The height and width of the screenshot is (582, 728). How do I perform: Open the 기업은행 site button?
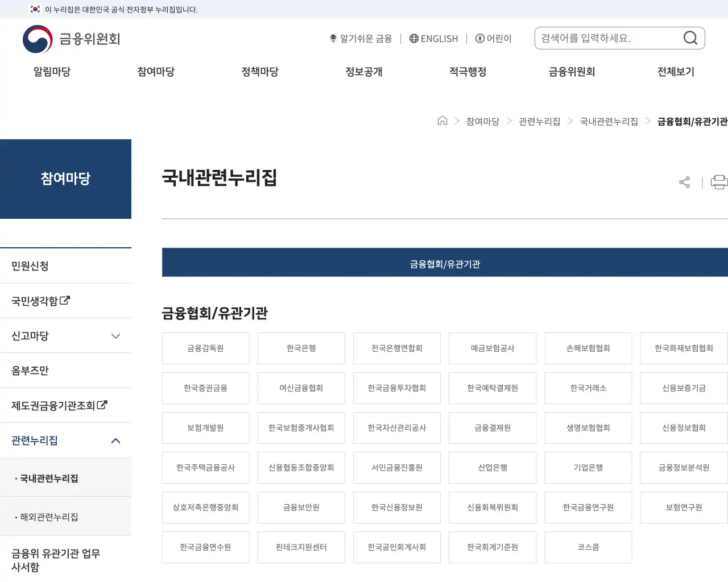(588, 468)
